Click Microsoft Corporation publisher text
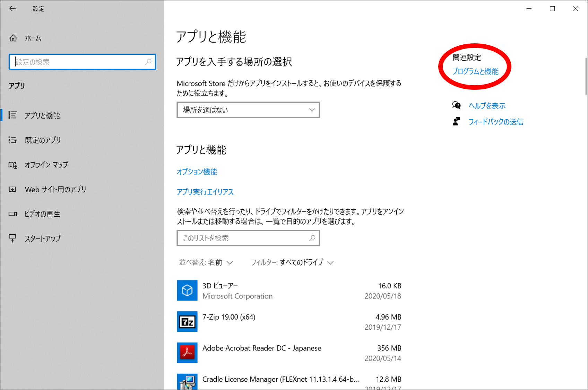588x390 pixels. (237, 296)
